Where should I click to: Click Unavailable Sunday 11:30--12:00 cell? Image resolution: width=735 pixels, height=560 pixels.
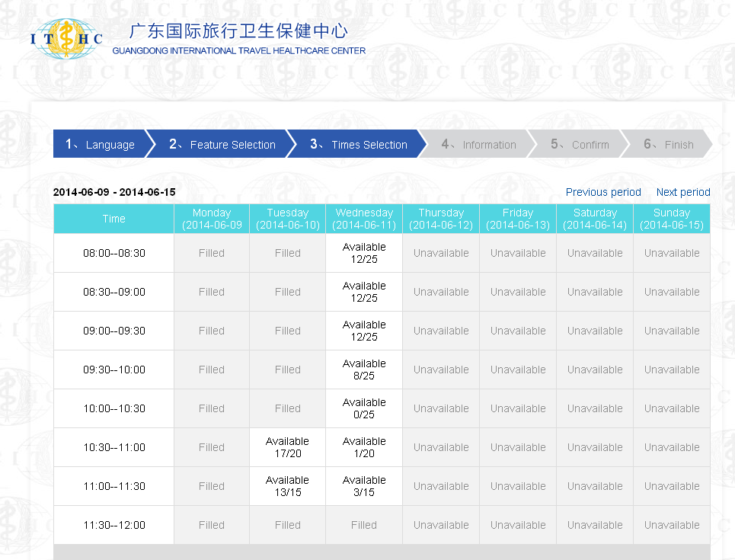[672, 525]
